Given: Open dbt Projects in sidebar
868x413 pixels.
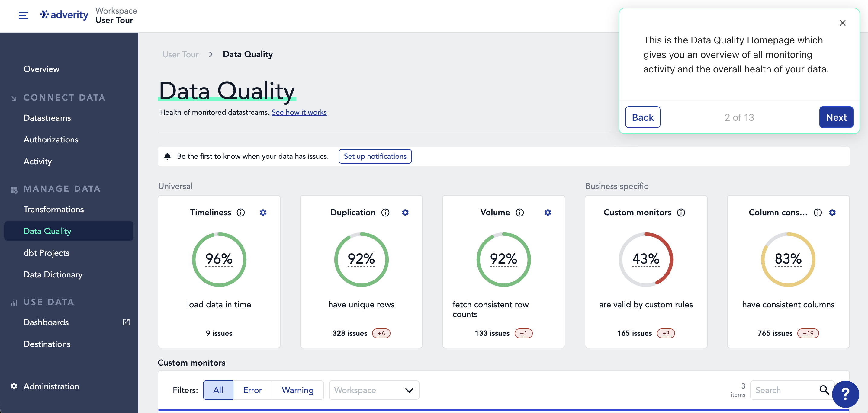Looking at the screenshot, I should coord(47,253).
